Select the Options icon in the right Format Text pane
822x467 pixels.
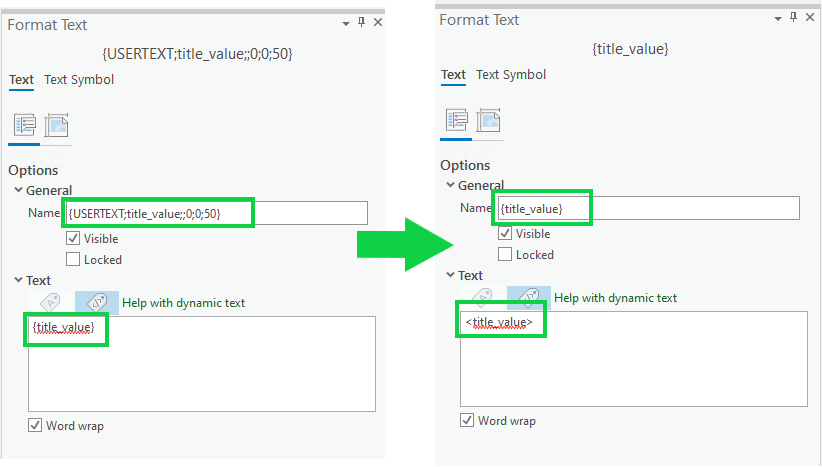tap(458, 120)
